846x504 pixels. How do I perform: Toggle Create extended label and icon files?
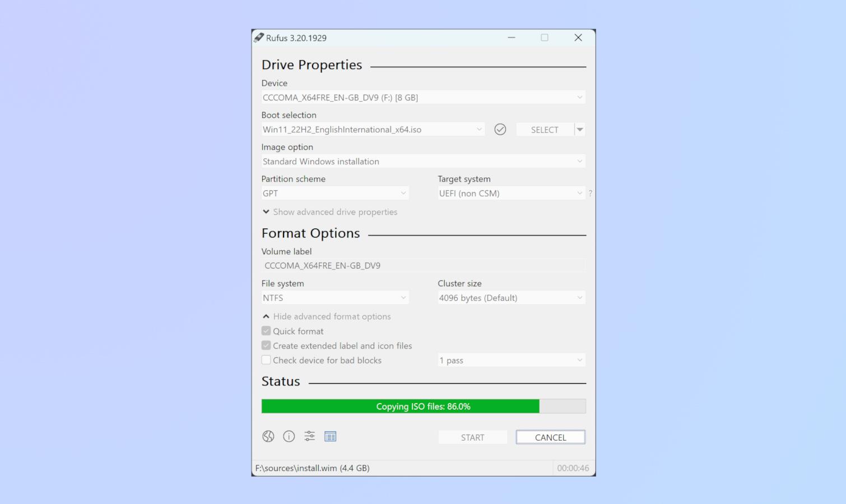point(266,346)
